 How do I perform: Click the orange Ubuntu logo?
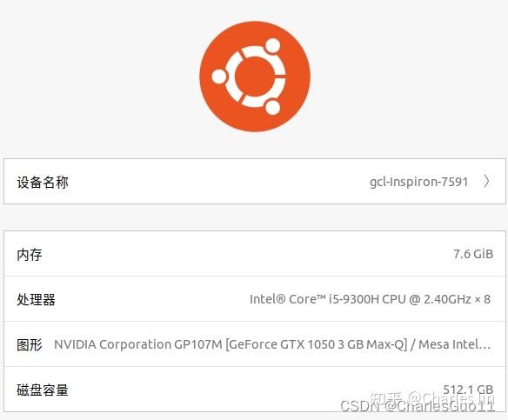click(255, 77)
